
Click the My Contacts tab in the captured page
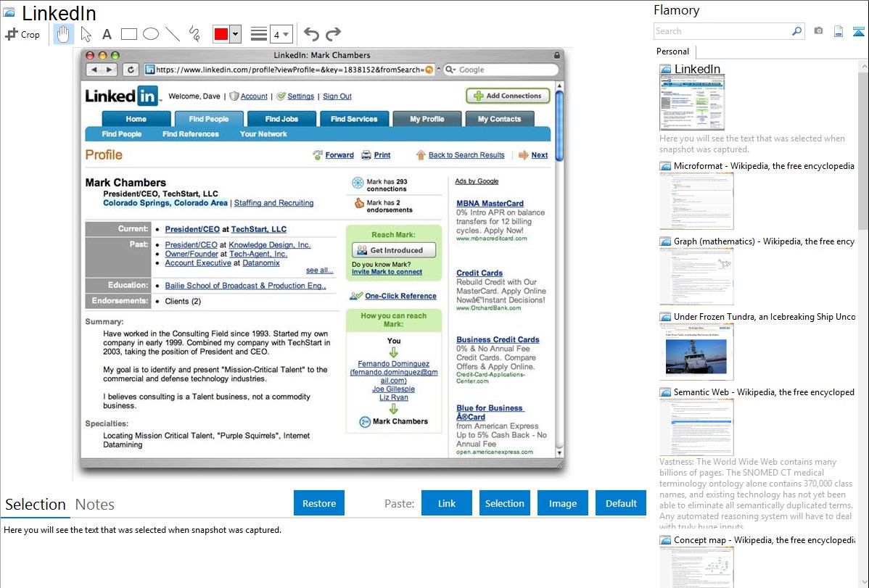499,119
